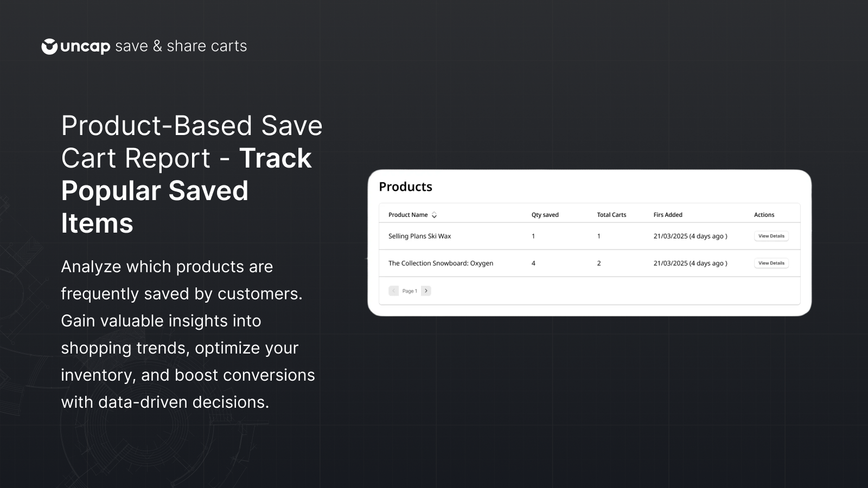Click the Products table title
The height and width of the screenshot is (488, 868).
tap(405, 187)
